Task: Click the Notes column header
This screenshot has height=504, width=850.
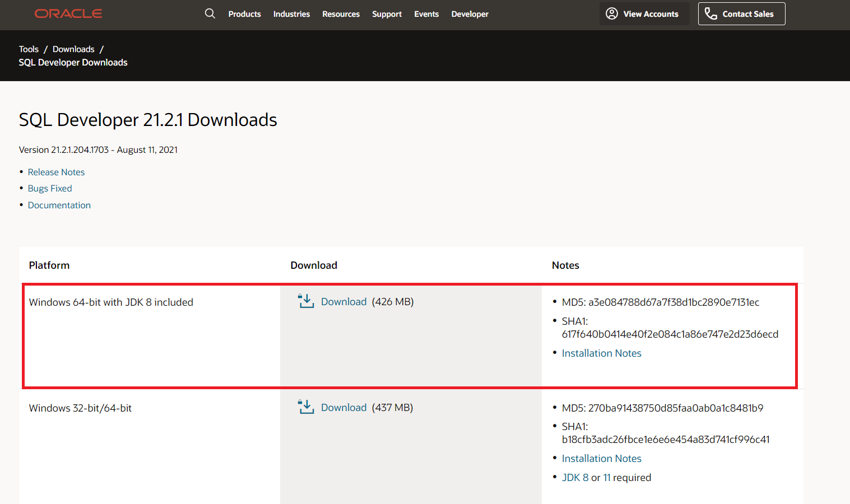Action: (x=565, y=265)
